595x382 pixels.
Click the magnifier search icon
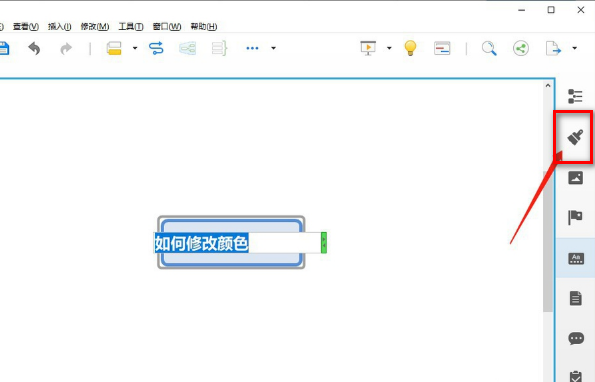coord(489,49)
